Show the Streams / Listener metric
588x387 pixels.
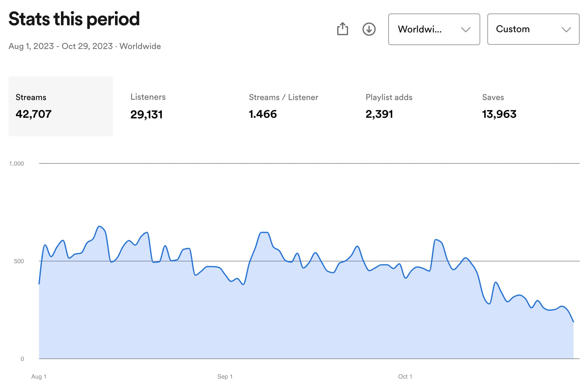pyautogui.click(x=283, y=106)
